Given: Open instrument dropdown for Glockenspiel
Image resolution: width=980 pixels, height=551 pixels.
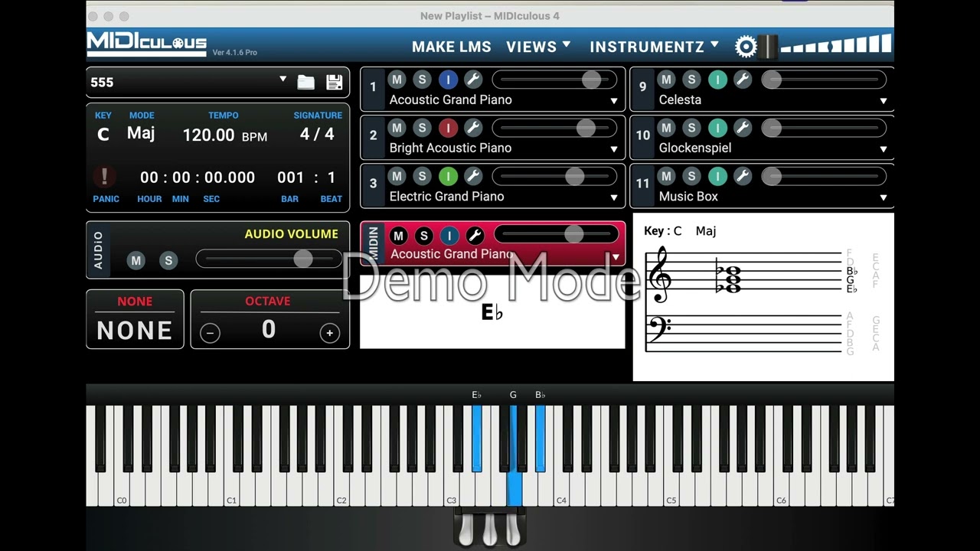Looking at the screenshot, I should 884,149.
